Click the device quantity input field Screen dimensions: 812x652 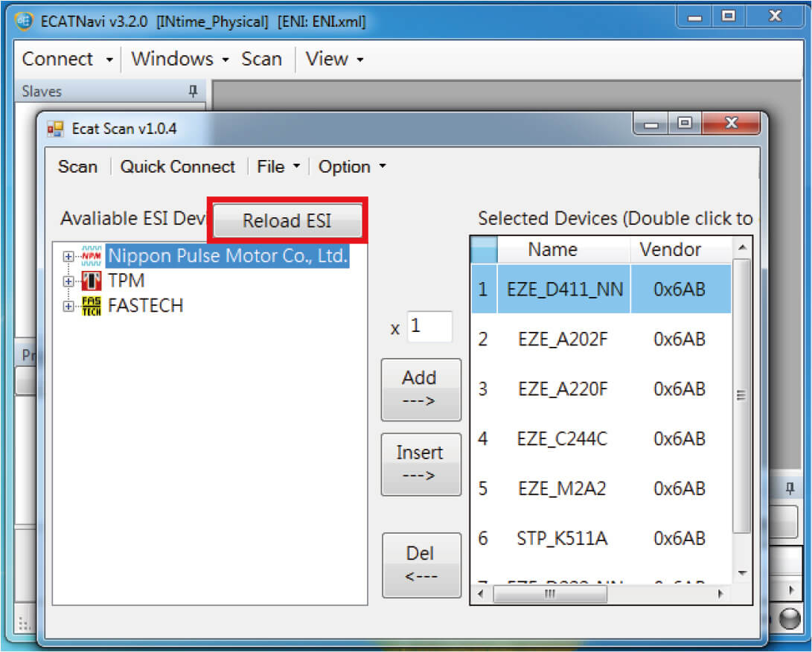point(429,326)
